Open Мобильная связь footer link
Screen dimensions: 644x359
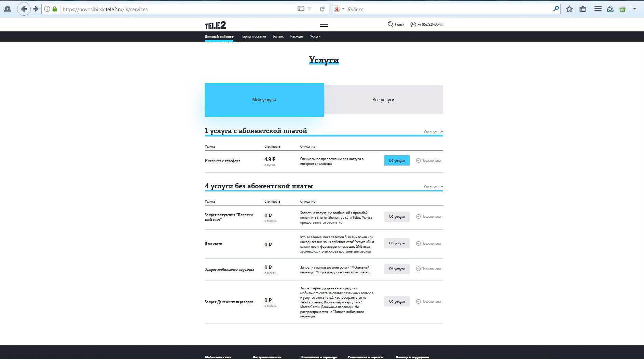[218, 357]
